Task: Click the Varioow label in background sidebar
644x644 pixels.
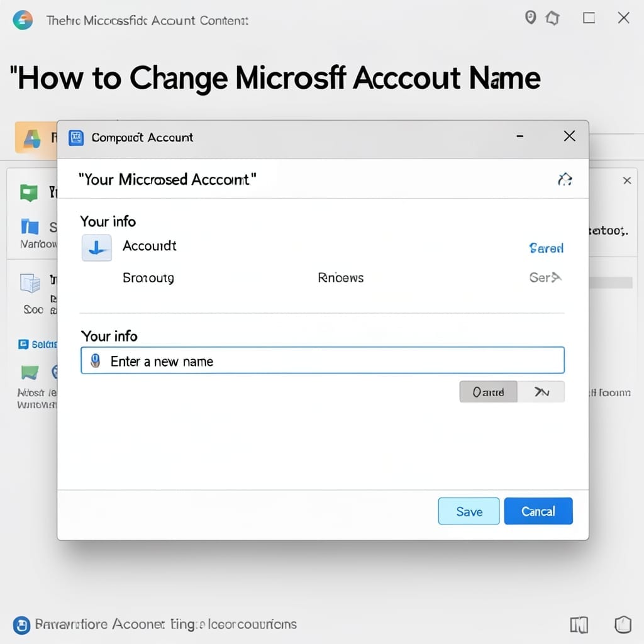Action: (38, 244)
